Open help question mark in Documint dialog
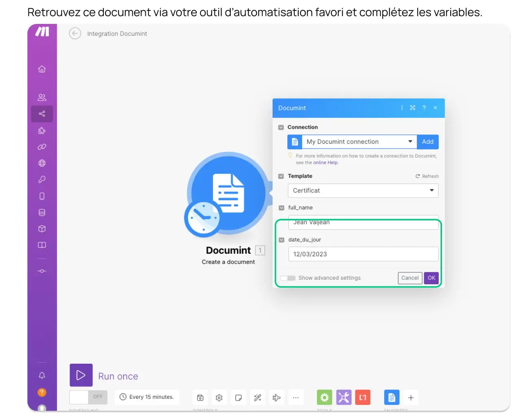Viewport: 521px width, 420px height. click(424, 108)
